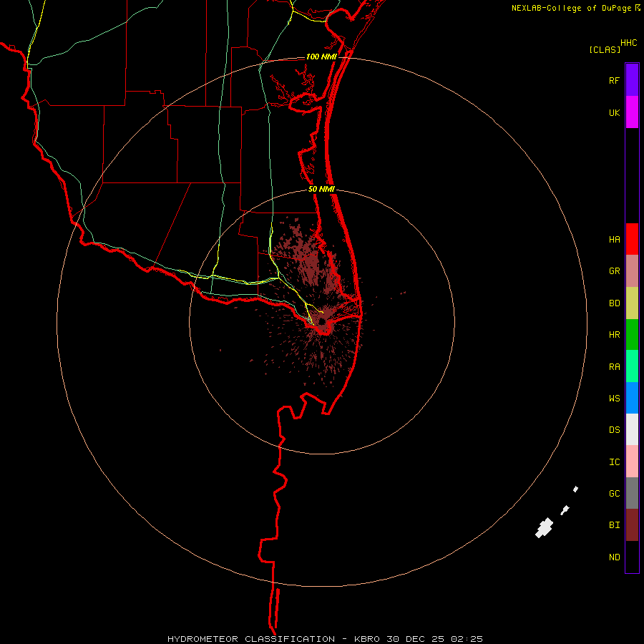644x644 pixels.
Task: Click the HA legend label
Action: pos(614,240)
